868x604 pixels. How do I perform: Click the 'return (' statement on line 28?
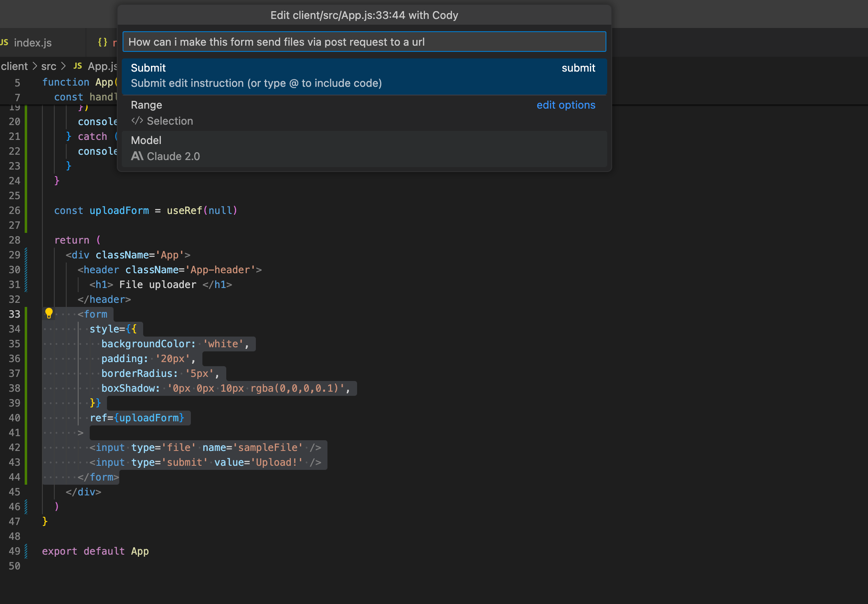click(x=78, y=240)
